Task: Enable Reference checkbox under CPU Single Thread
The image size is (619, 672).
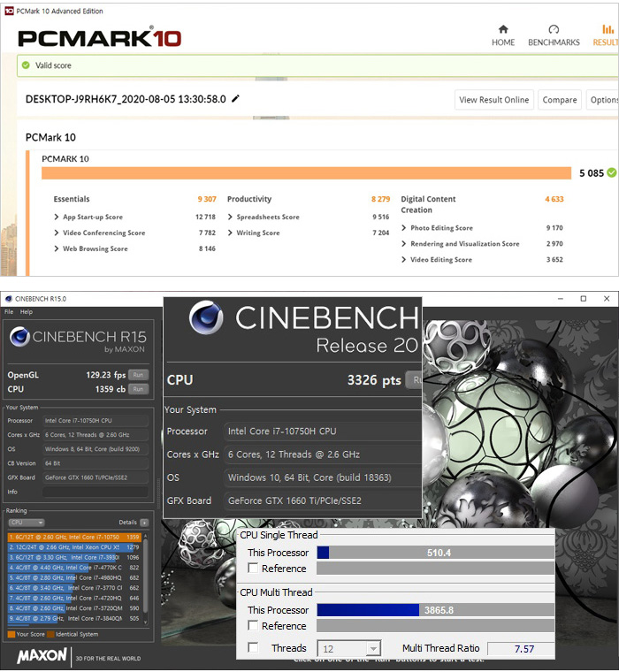Action: 254,569
